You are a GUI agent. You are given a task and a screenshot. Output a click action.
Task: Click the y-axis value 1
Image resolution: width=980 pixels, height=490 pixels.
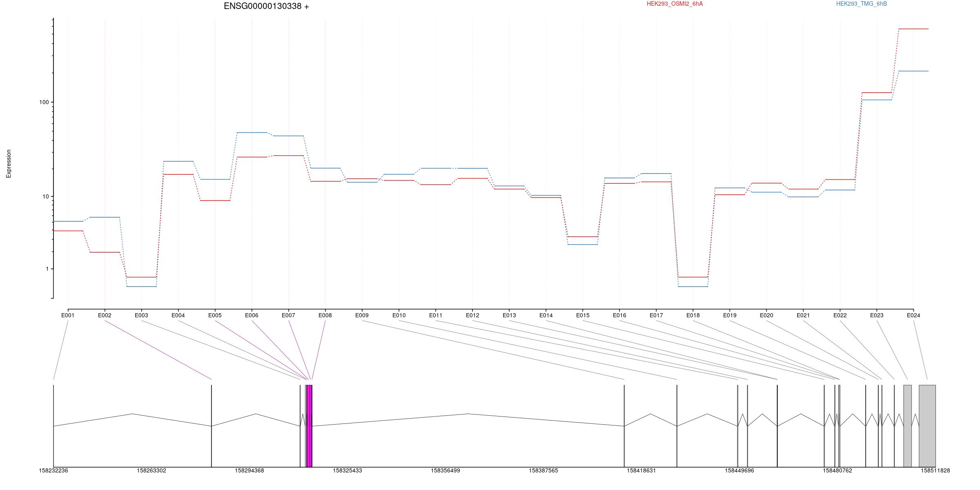click(x=47, y=269)
